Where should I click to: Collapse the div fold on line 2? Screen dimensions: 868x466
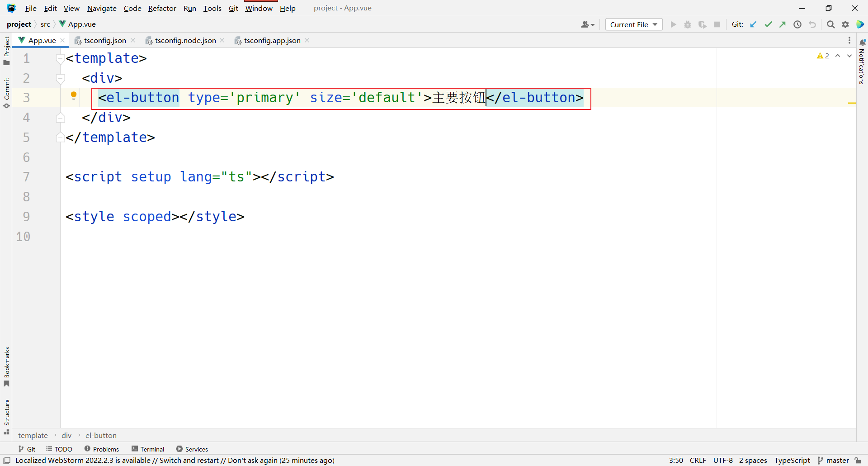pos(60,78)
